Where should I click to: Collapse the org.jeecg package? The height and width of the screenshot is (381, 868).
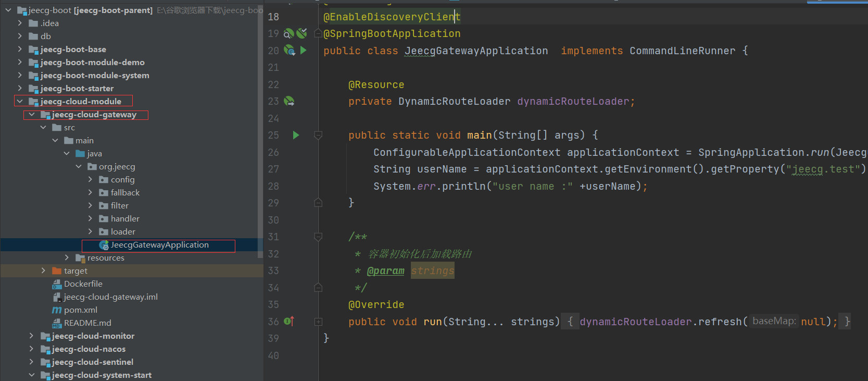point(79,167)
